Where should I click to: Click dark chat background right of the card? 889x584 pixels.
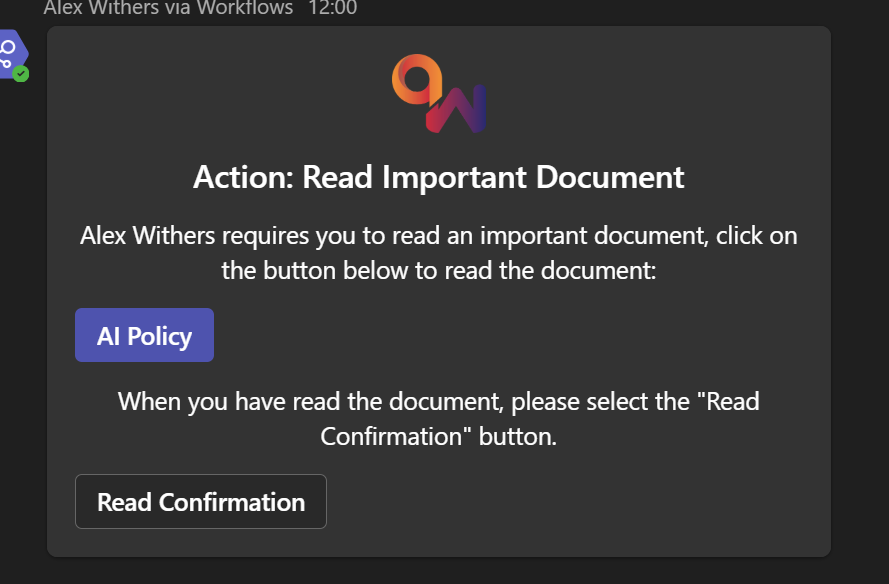[860, 300]
